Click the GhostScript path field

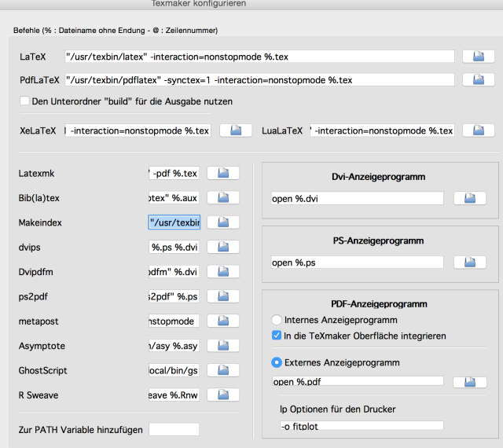174,370
